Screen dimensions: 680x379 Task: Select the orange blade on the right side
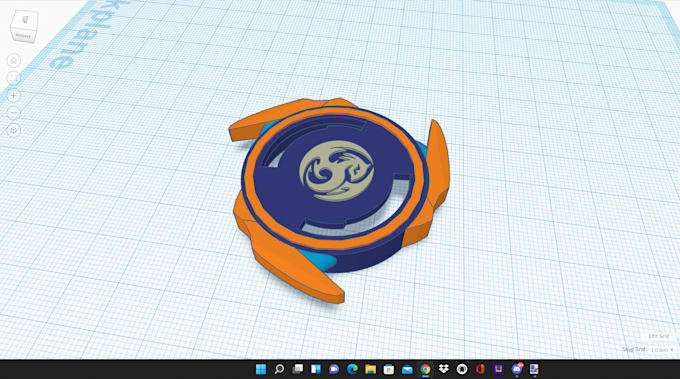pos(438,165)
